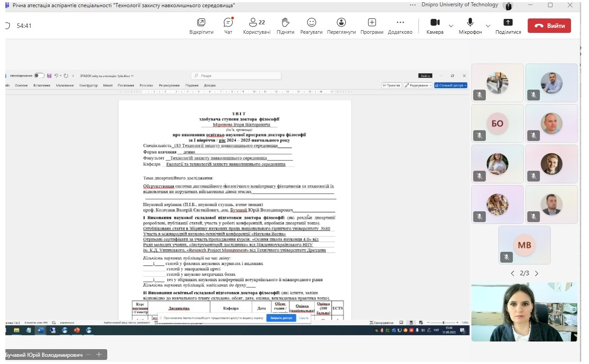Open the Переглянути view options
This screenshot has width=589, height=364.
[341, 25]
